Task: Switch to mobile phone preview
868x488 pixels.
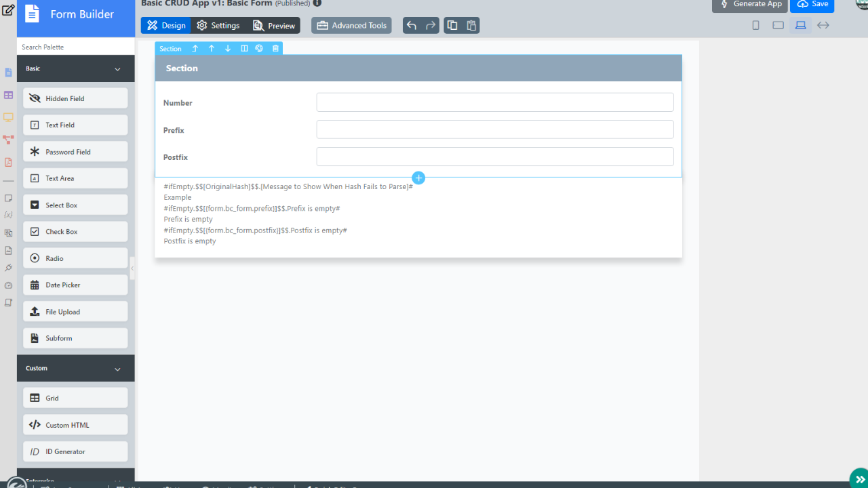Action: click(756, 26)
